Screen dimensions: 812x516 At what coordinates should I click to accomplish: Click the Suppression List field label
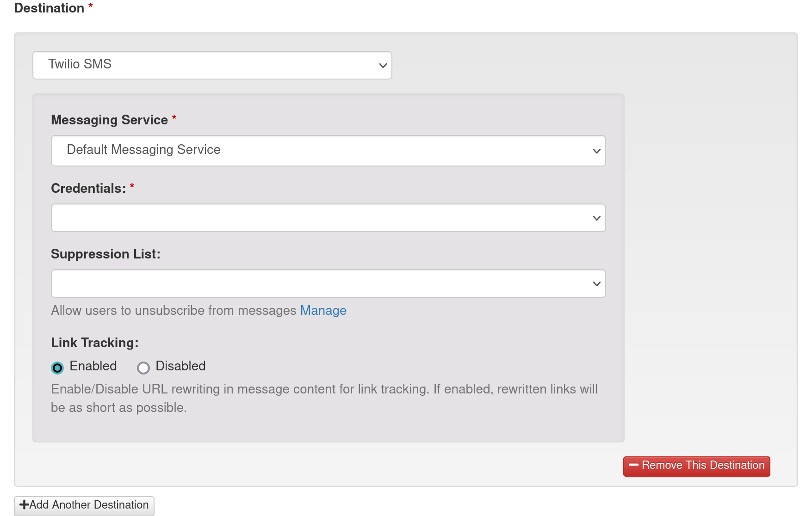(x=105, y=254)
